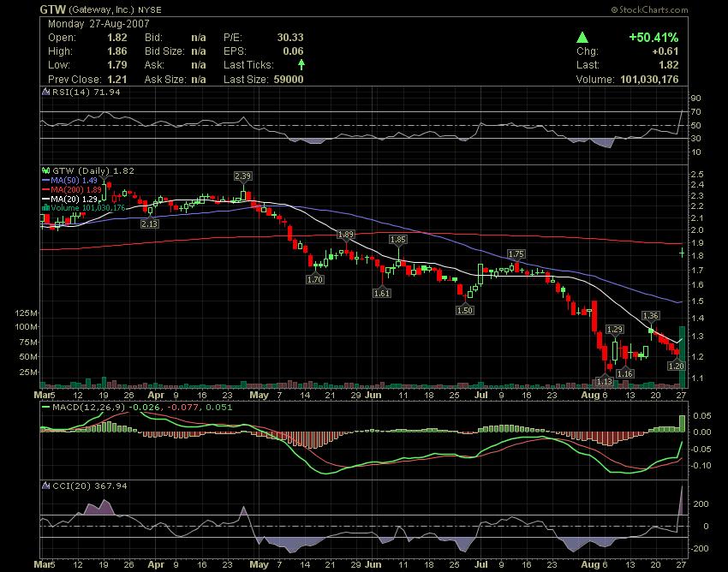Click the CCI(20) 367.94 indicator label
The image size is (728, 572).
(x=90, y=486)
